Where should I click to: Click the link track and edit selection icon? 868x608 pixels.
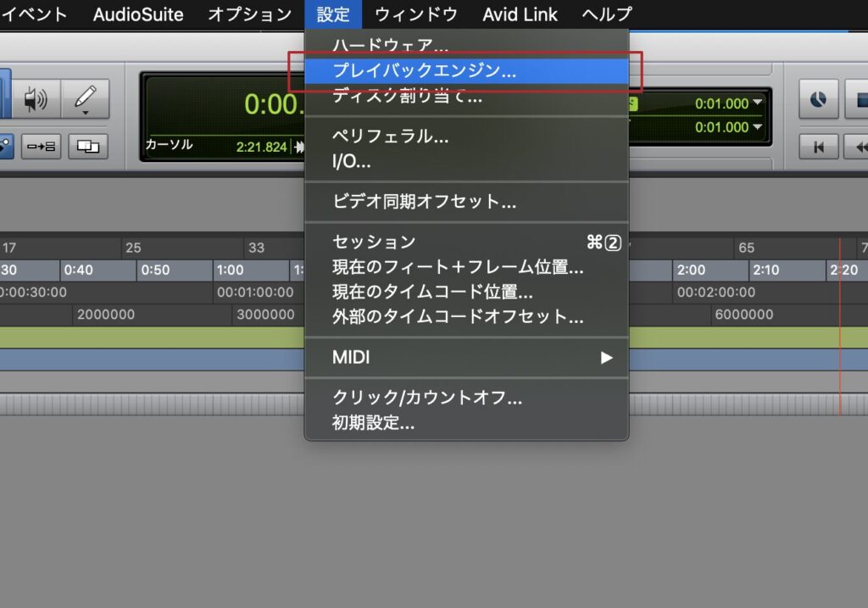(x=41, y=147)
